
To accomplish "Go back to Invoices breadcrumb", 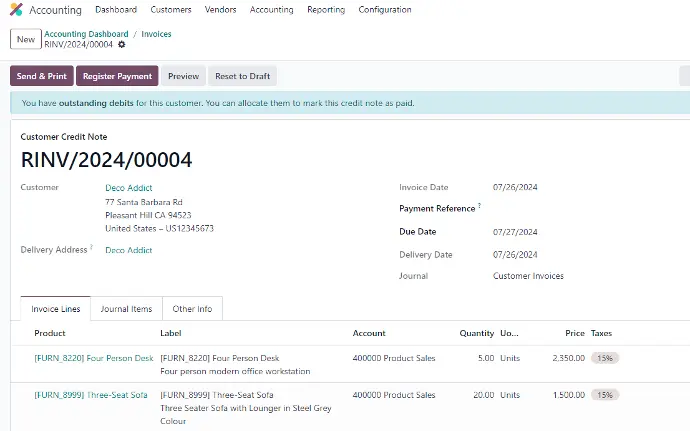I will point(156,34).
